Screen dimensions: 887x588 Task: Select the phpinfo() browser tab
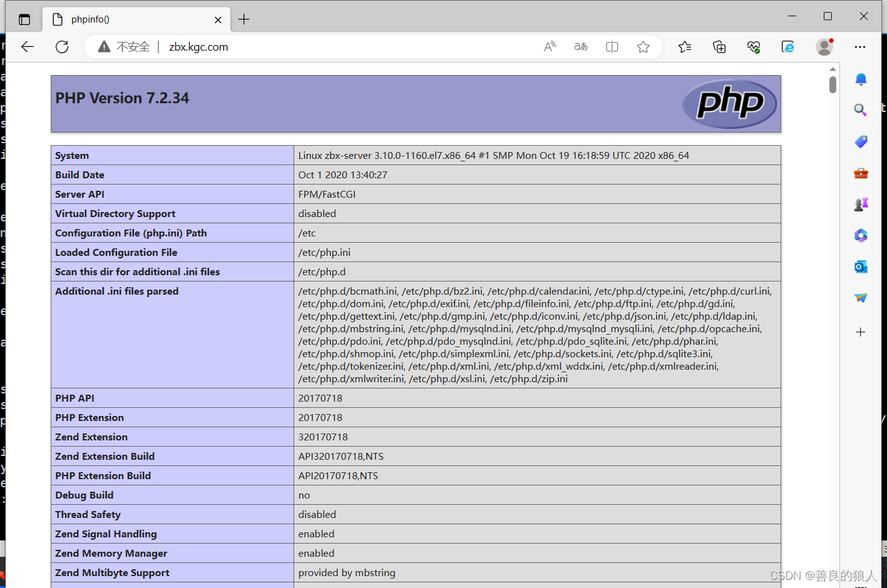[136, 19]
